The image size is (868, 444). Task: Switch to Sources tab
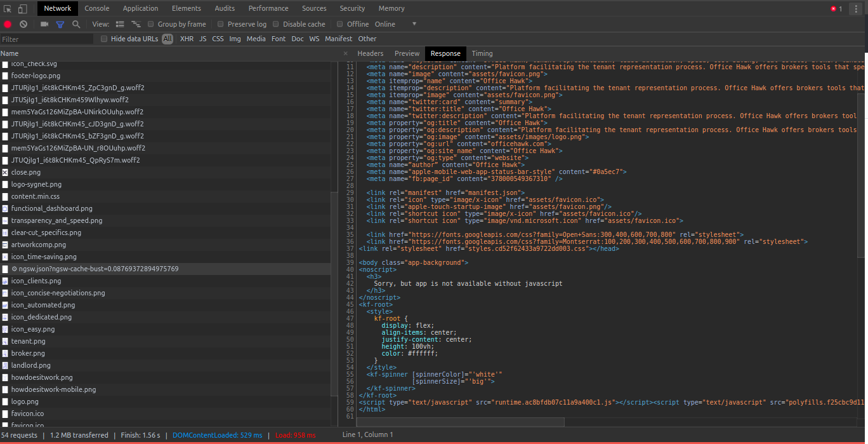pos(314,8)
